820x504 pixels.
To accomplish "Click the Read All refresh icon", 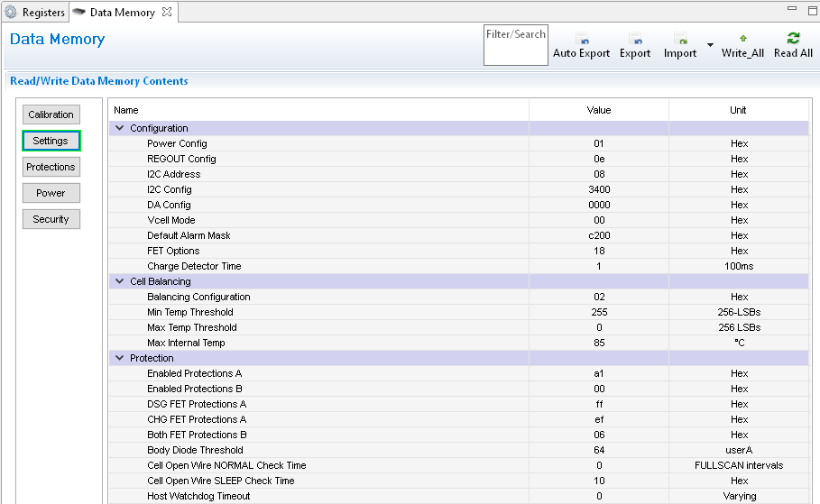I will click(x=793, y=39).
